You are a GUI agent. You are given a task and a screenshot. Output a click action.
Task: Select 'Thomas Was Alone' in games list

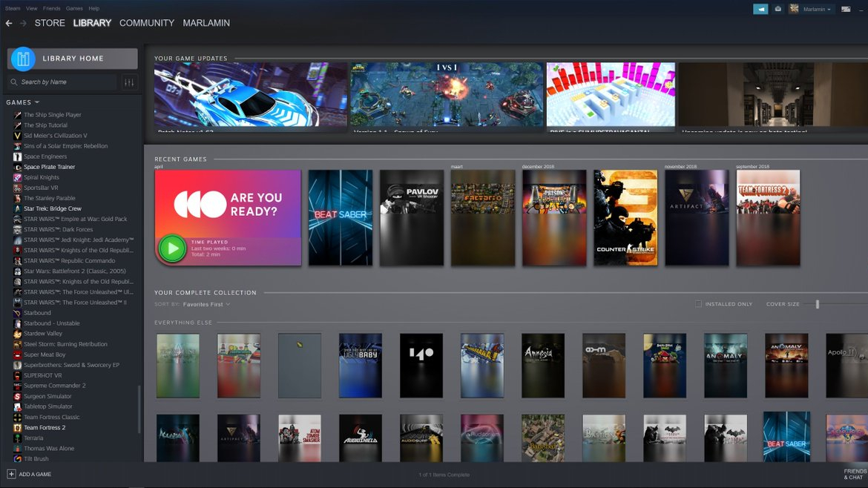tap(49, 449)
